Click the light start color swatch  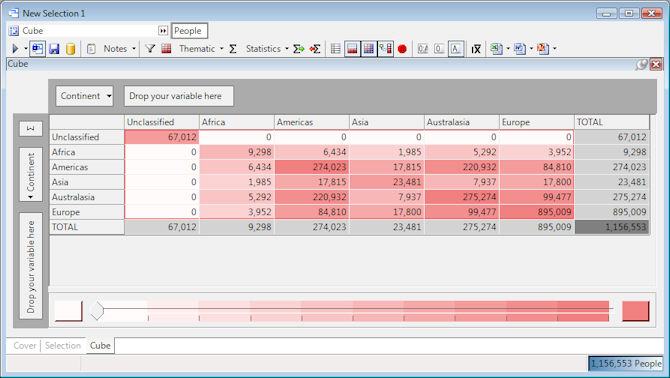pos(68,311)
